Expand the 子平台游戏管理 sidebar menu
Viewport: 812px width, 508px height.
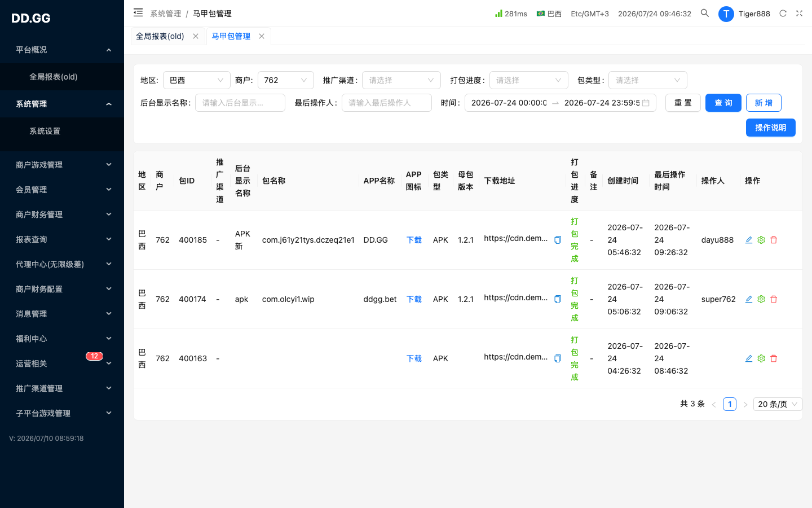[x=62, y=413]
